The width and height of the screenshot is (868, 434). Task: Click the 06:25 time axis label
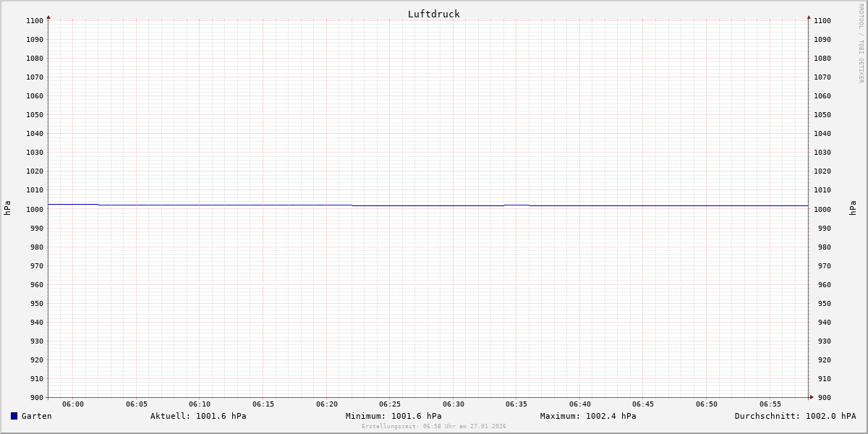pos(390,404)
